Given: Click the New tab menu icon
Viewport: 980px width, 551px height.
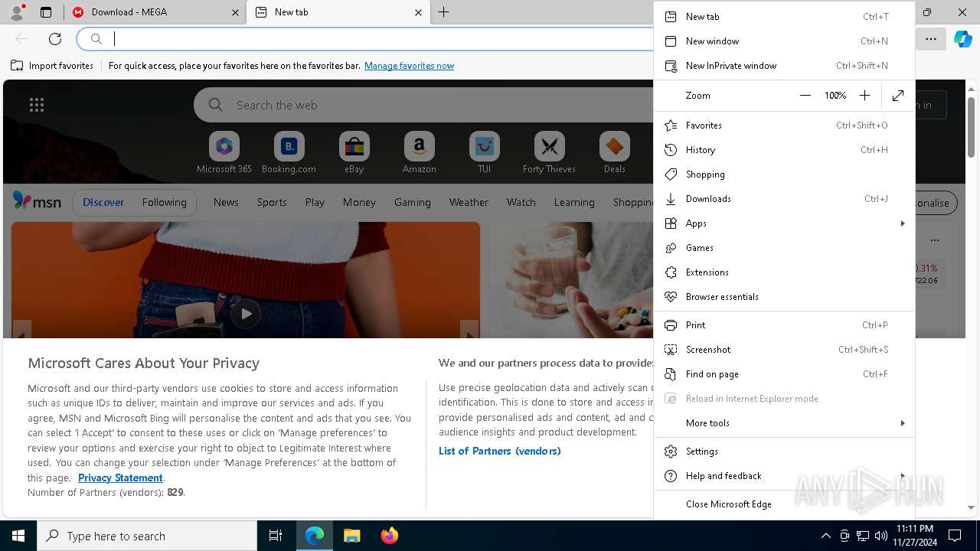Looking at the screenshot, I should (671, 17).
